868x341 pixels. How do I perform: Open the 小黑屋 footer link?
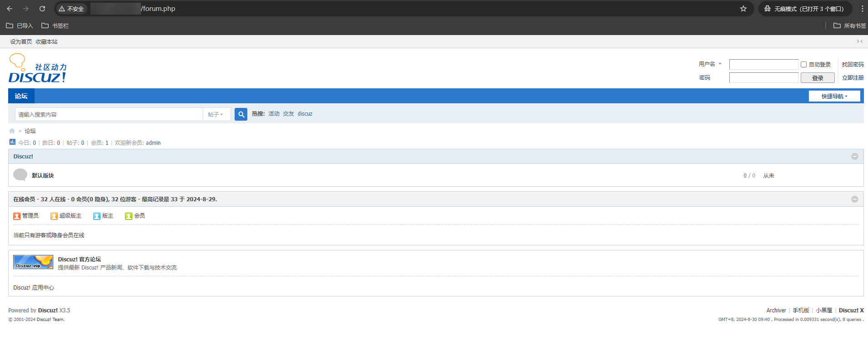click(x=824, y=310)
